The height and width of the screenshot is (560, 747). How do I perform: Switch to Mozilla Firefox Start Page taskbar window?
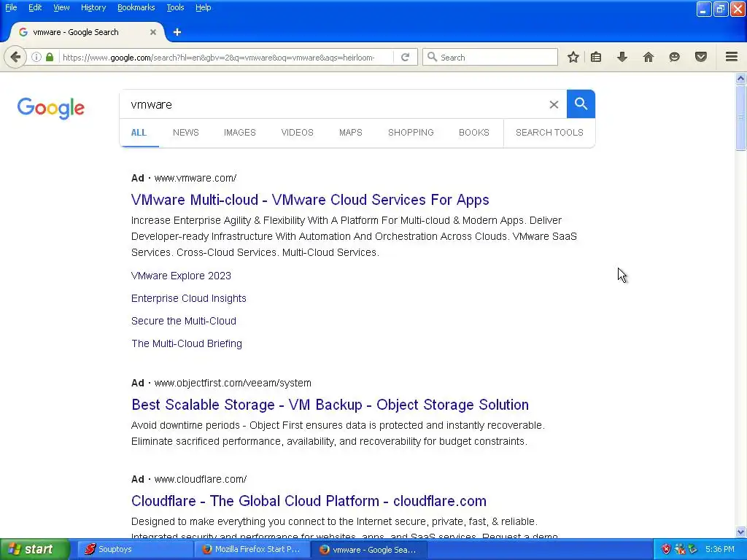pos(252,549)
